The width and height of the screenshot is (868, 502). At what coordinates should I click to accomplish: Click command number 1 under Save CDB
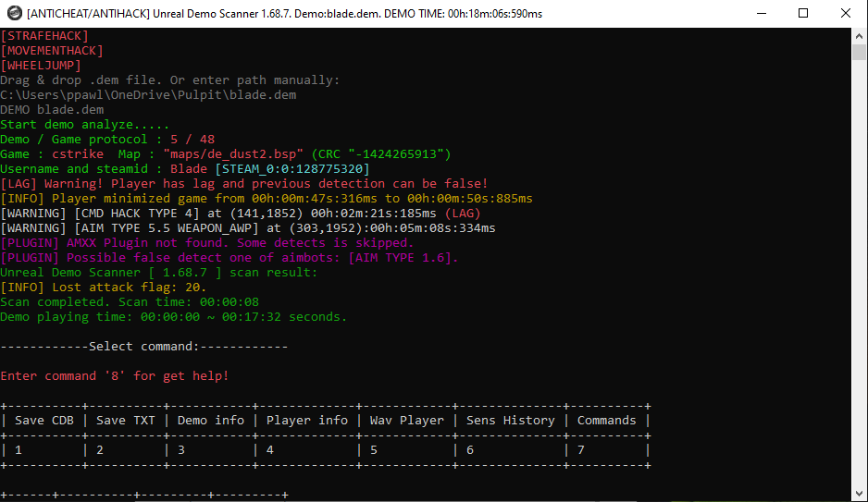click(19, 450)
